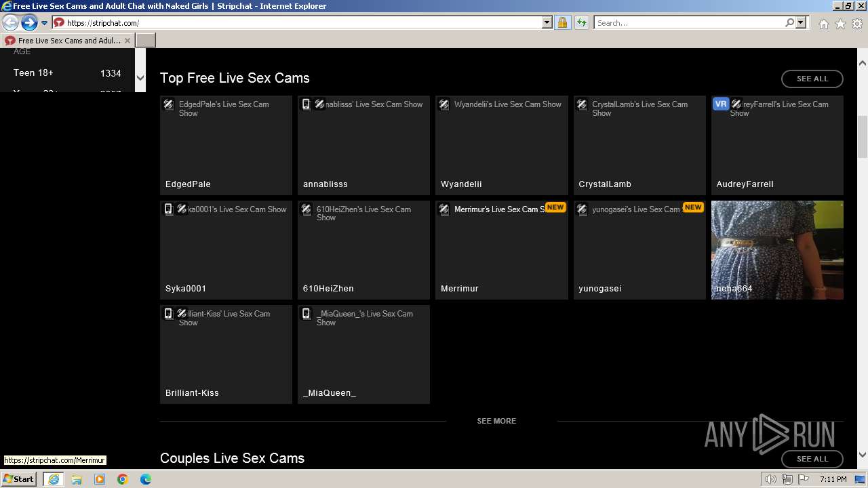Click the mobile icon on _MiaQueen_ card

coord(307,314)
